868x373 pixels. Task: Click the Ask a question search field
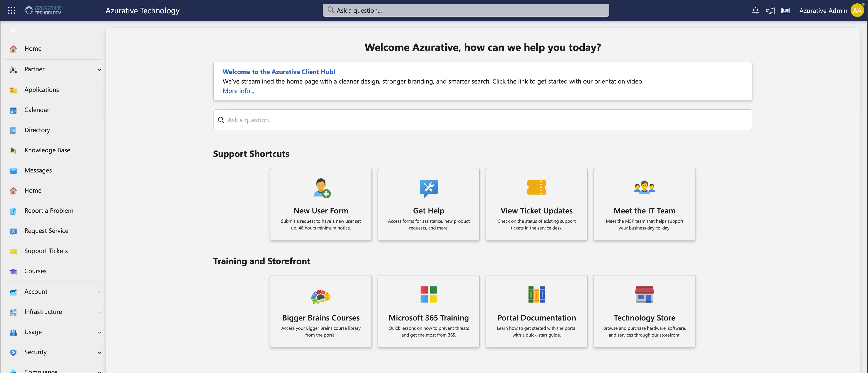coord(466,10)
